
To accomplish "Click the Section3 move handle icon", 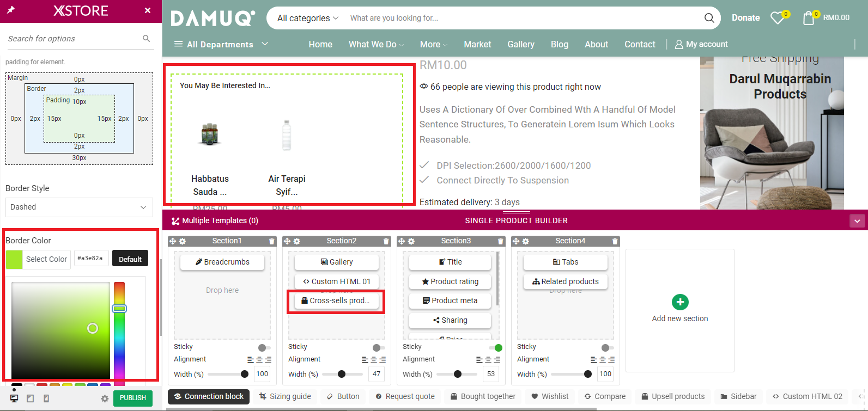I will [x=401, y=241].
